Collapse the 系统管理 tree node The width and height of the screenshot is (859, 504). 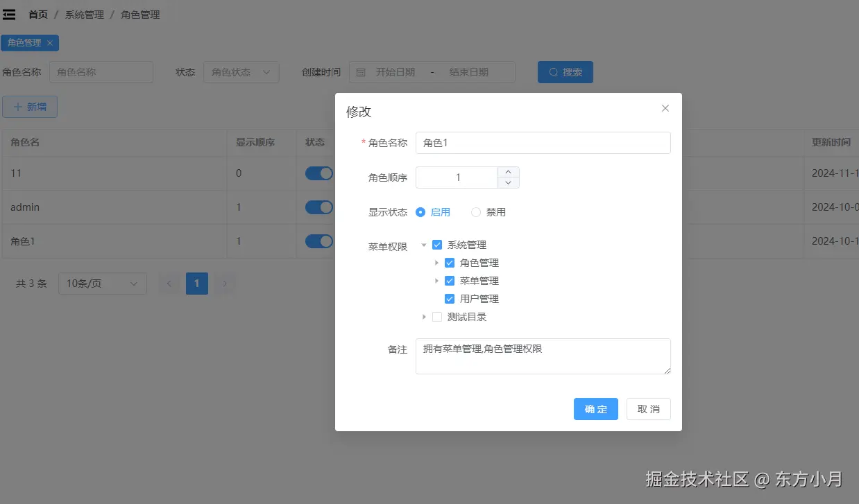424,245
